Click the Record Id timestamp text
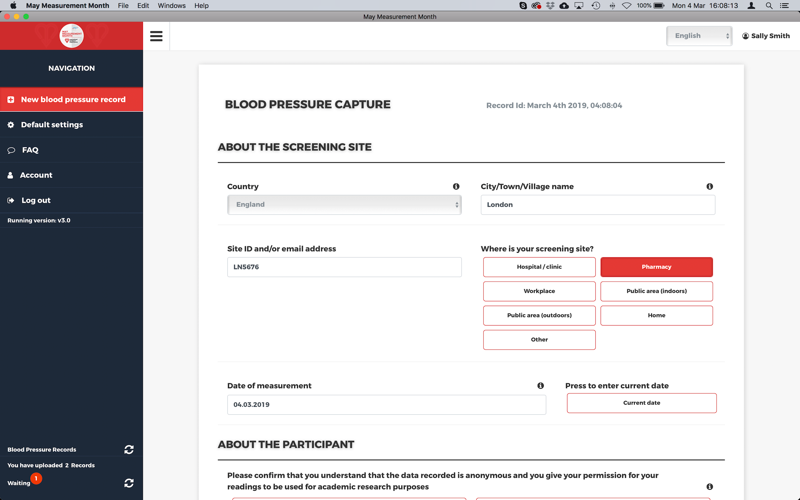The width and height of the screenshot is (800, 500). click(554, 106)
